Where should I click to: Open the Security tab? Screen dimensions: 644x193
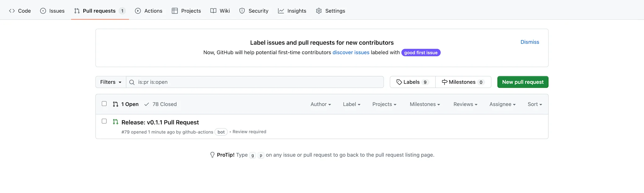click(254, 11)
